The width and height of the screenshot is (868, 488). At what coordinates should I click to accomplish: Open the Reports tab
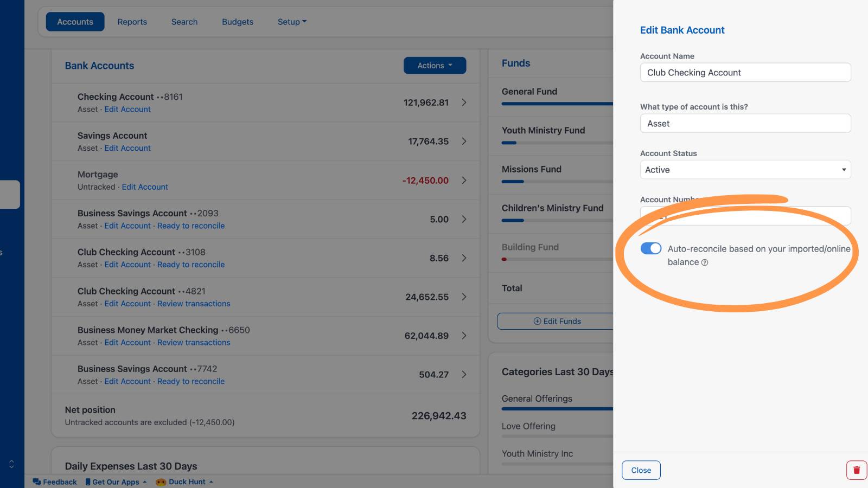click(x=132, y=22)
